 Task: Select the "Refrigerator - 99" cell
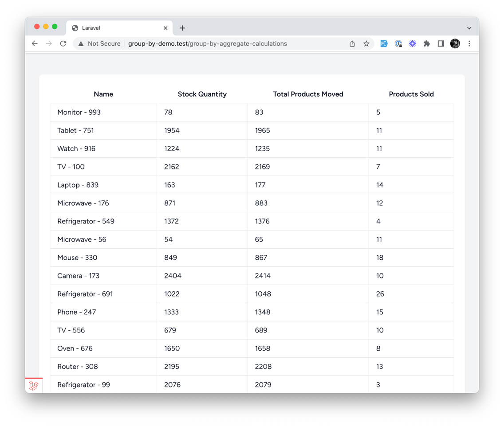pyautogui.click(x=103, y=384)
